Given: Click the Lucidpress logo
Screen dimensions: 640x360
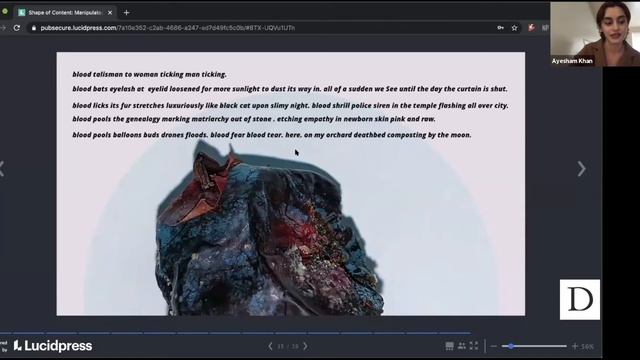Looking at the screenshot, I should pyautogui.click(x=53, y=346).
